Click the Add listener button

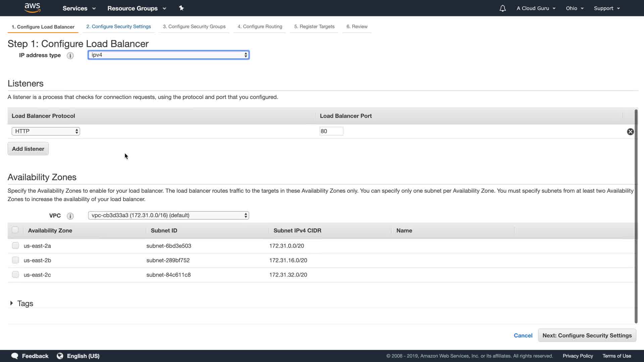point(28,149)
